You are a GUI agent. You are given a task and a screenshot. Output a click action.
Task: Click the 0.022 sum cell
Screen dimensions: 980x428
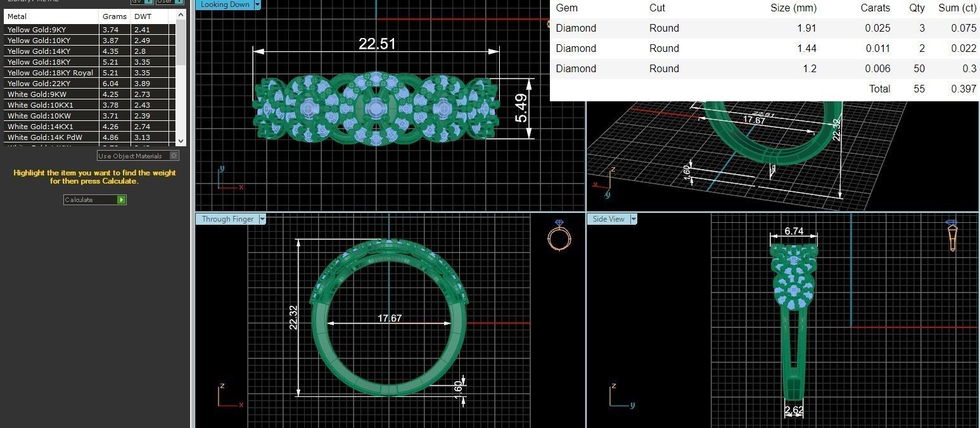tap(964, 48)
